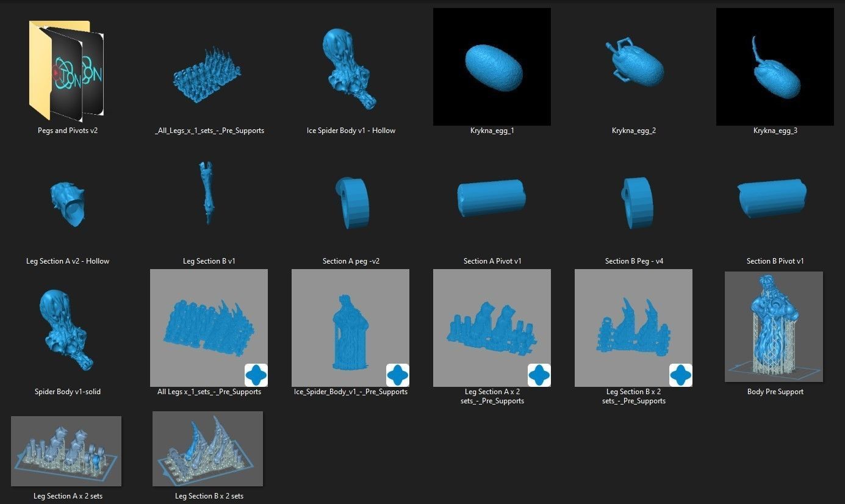Viewport: 845px width, 504px height.
Task: Select Leg Section A v2 - Hollow thumbnail
Action: 67,204
